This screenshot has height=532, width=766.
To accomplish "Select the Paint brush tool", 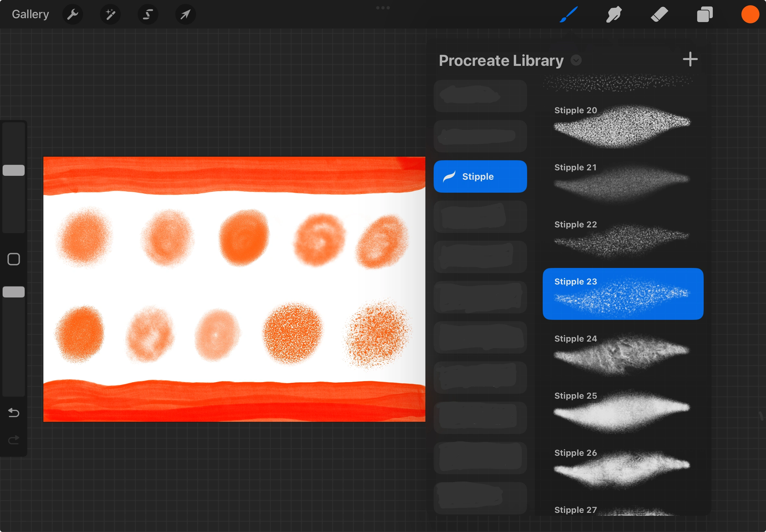I will click(569, 14).
